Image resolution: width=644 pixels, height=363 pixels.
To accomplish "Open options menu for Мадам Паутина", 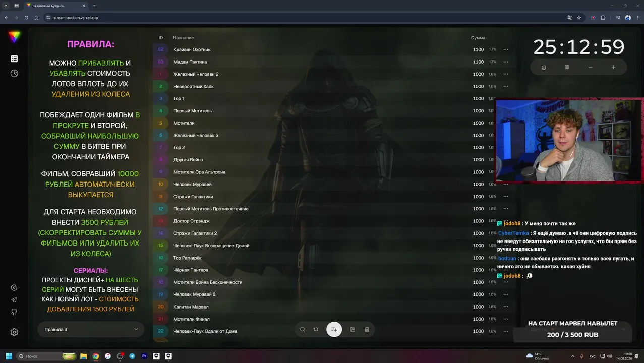I will 506,62.
